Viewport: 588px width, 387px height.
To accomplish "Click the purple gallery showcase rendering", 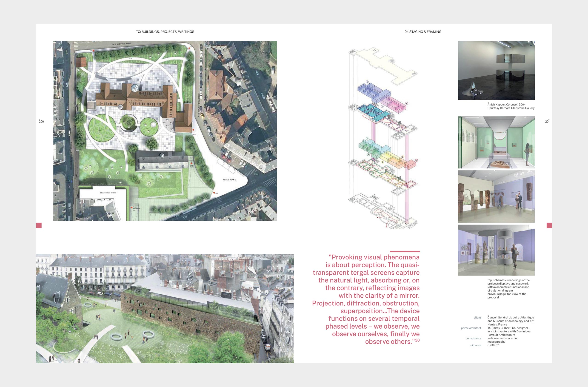I will [x=496, y=250].
